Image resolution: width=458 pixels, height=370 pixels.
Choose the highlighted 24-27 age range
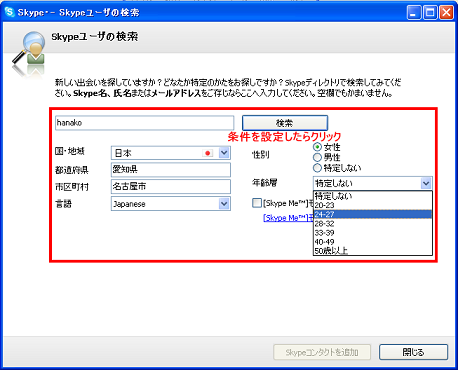(373, 214)
